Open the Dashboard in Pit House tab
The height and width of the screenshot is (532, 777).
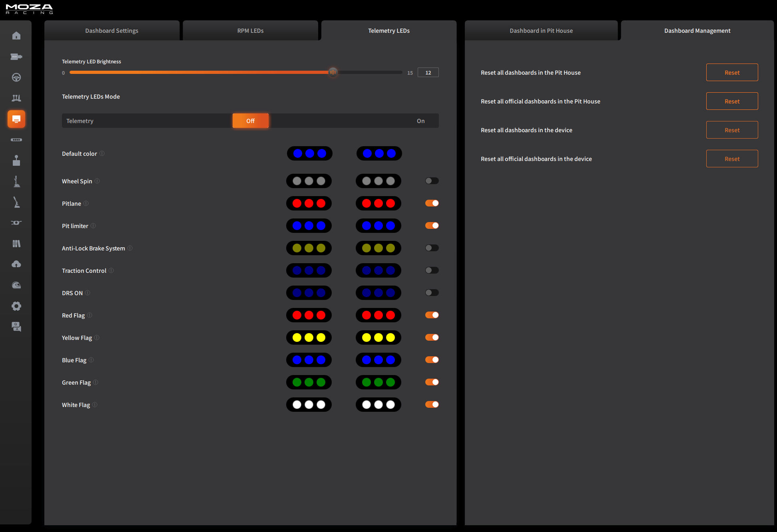pyautogui.click(x=541, y=31)
